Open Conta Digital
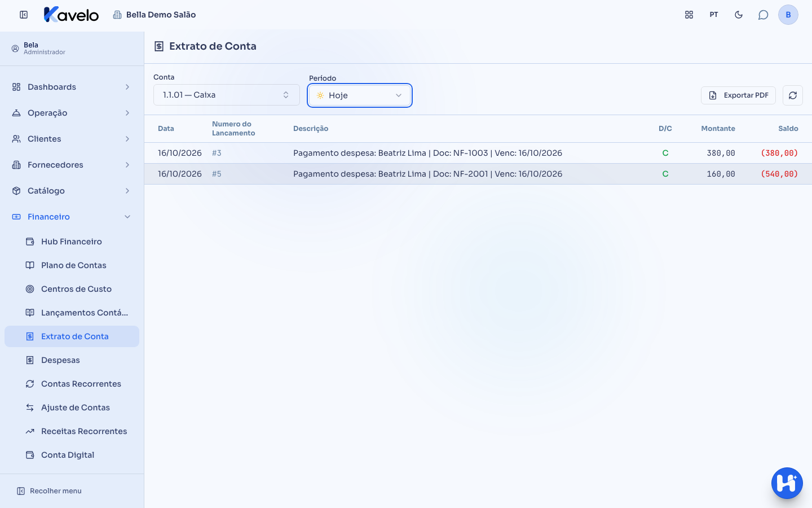 [x=72, y=455]
